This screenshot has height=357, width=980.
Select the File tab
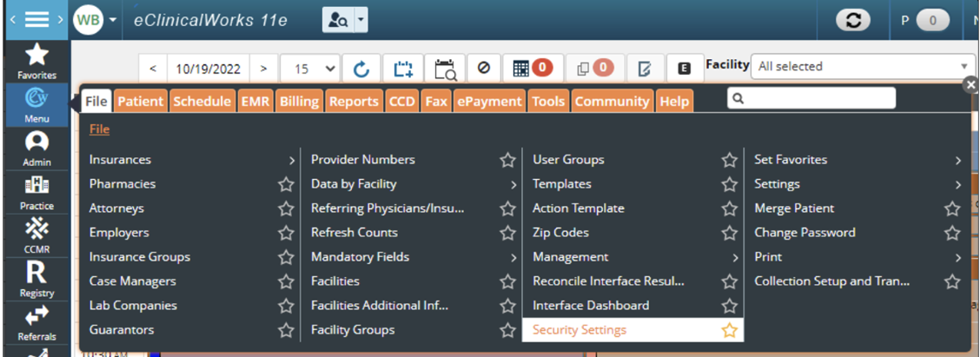pos(97,102)
